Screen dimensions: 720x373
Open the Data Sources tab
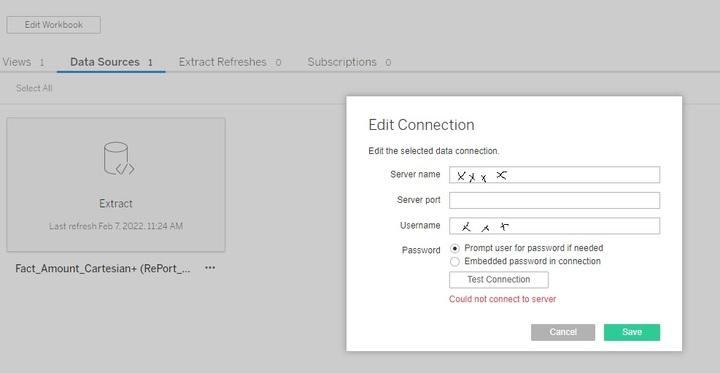111,62
